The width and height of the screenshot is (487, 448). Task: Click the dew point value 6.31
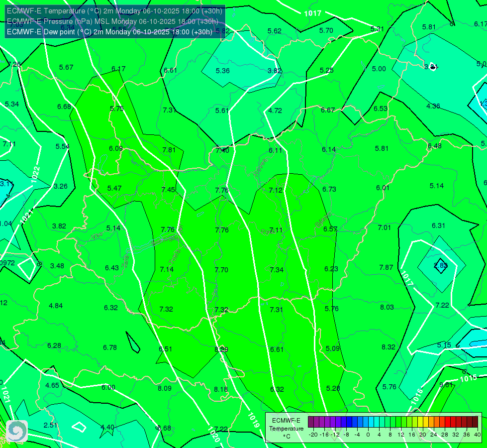(x=439, y=225)
